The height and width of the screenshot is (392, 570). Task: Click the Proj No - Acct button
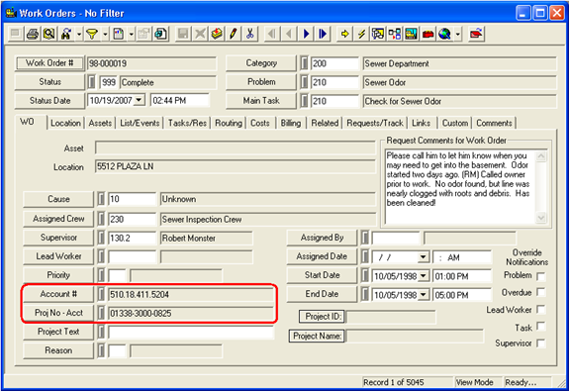(x=58, y=313)
